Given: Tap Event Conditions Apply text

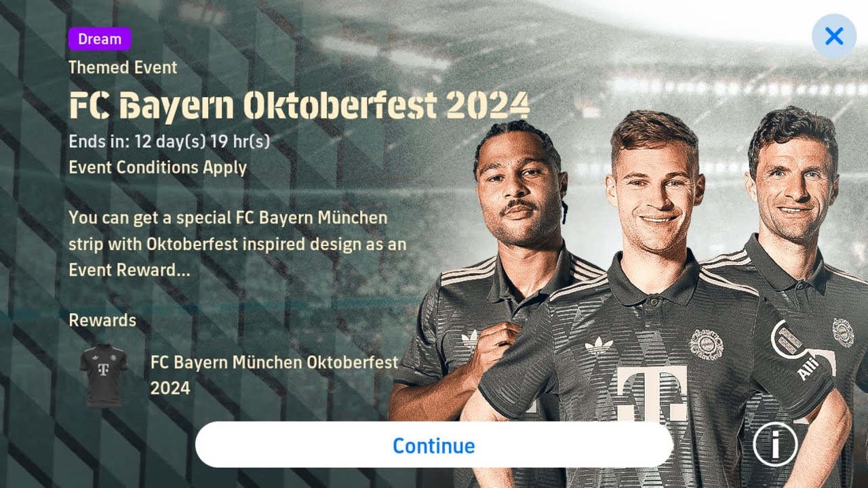Looking at the screenshot, I should click(157, 167).
